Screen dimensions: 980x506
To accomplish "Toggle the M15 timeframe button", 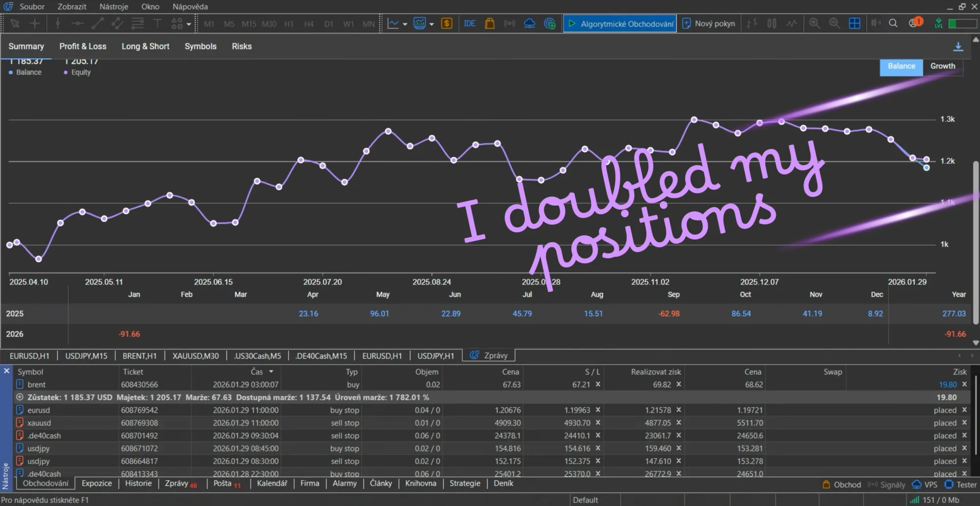I will point(248,24).
